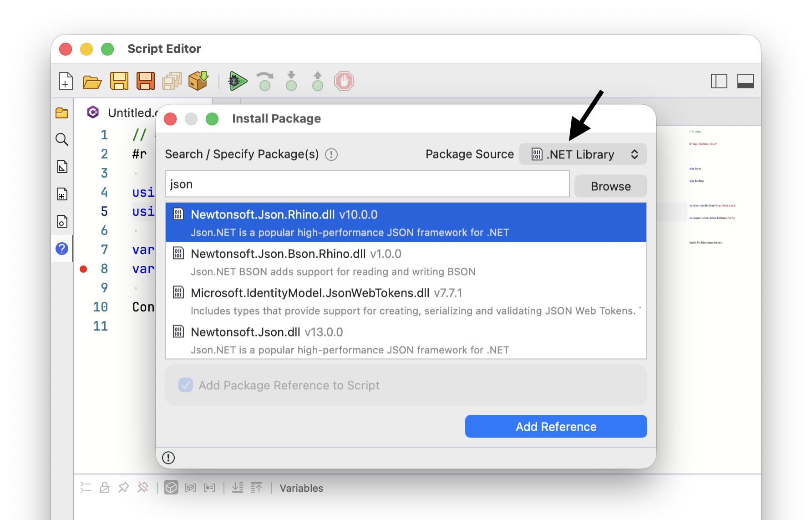Click the Step Over debug icon
812x520 pixels.
click(x=265, y=81)
